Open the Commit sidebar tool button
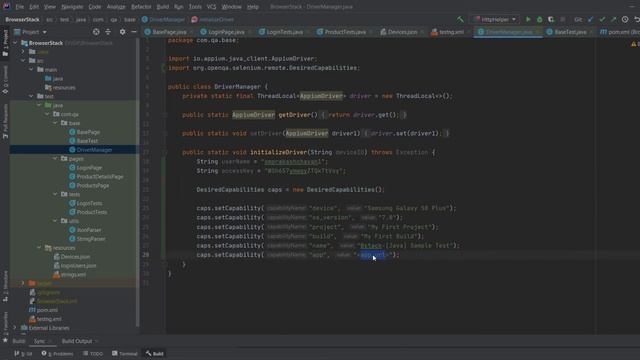The height and width of the screenshot is (360, 640). tap(5, 80)
